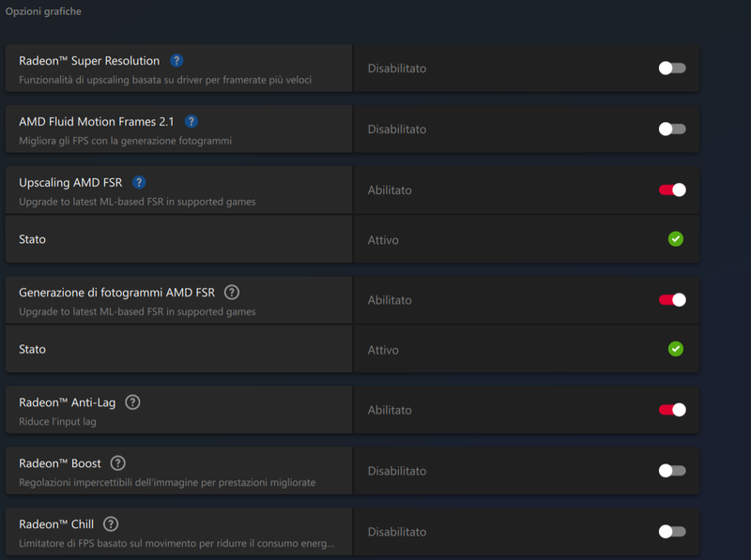Open help icon beside Upscaling AMD FSR
The width and height of the screenshot is (751, 560).
(139, 182)
